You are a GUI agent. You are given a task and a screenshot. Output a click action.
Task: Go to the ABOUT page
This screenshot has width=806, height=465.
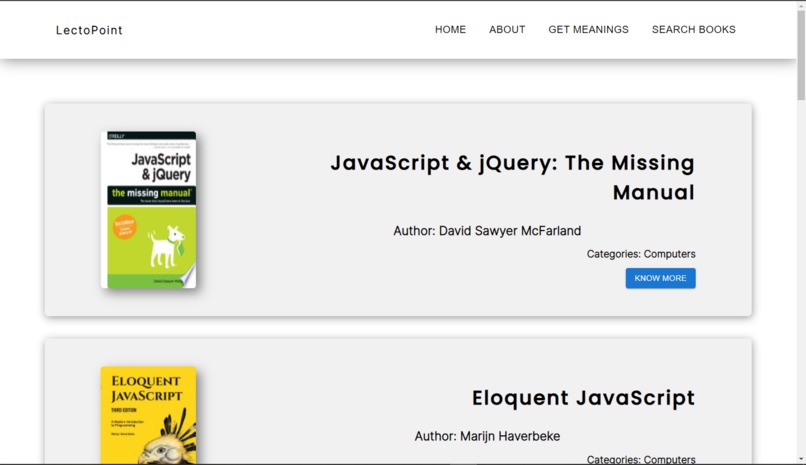click(x=507, y=30)
